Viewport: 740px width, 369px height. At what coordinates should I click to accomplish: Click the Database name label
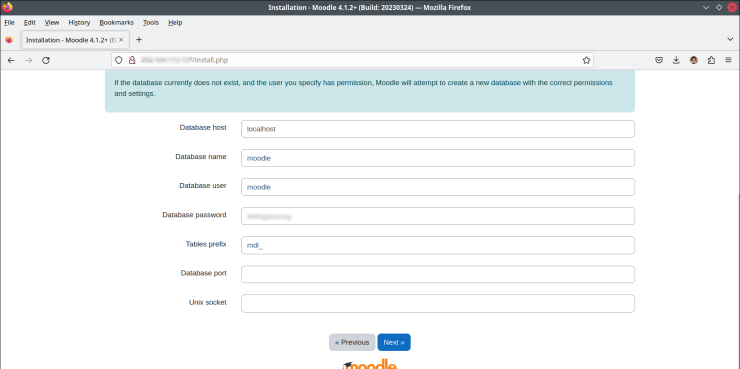(x=201, y=157)
